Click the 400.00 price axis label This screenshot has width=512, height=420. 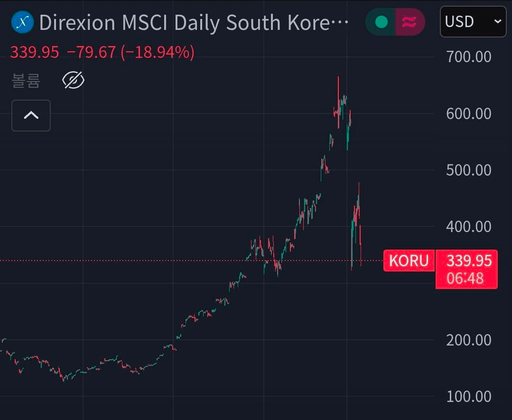point(468,226)
